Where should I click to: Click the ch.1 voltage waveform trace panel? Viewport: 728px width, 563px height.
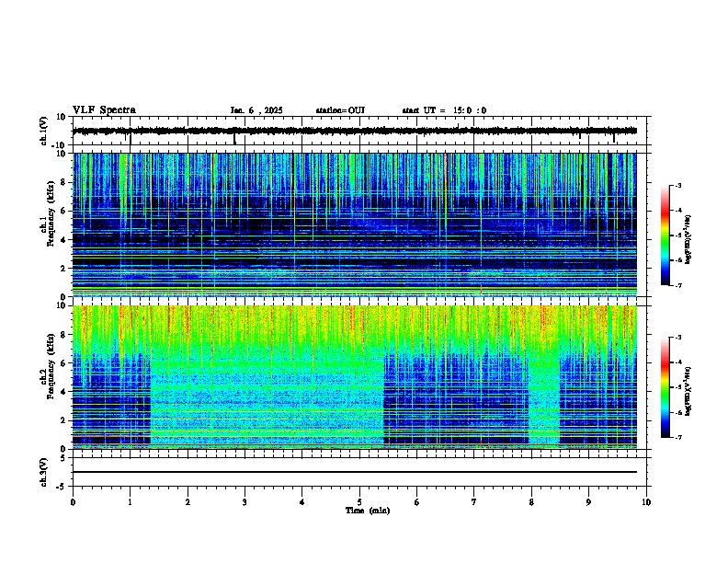pyautogui.click(x=359, y=131)
